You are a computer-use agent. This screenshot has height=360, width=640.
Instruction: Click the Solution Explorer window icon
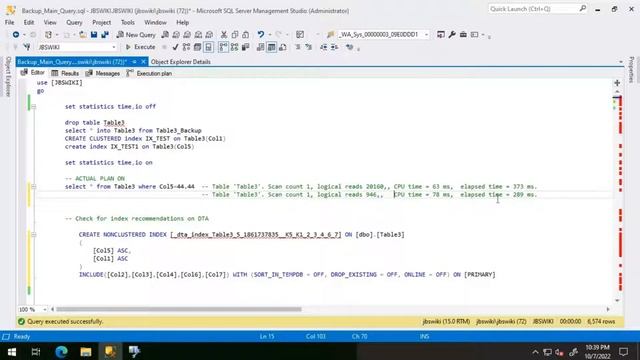coord(441,35)
